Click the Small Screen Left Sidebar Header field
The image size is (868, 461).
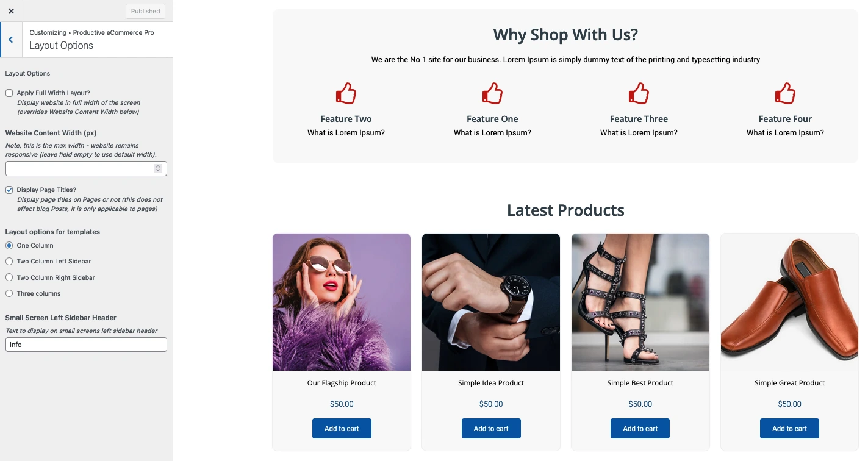86,345
